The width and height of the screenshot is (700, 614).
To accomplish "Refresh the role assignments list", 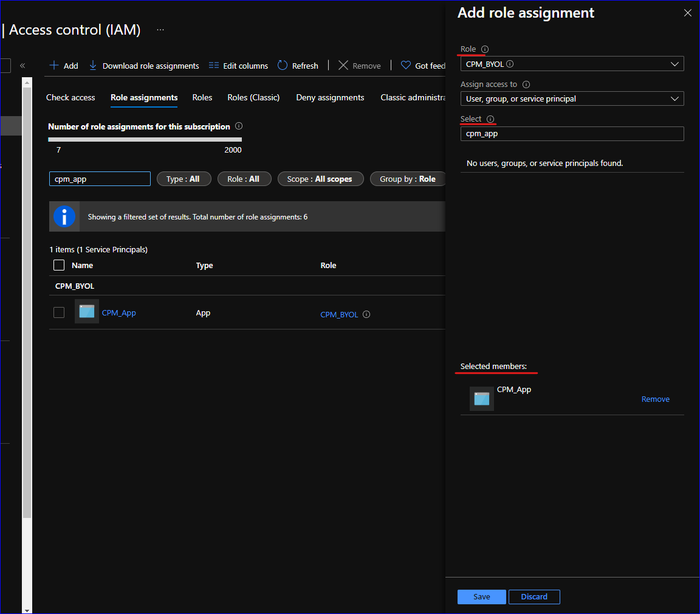I will pyautogui.click(x=298, y=66).
